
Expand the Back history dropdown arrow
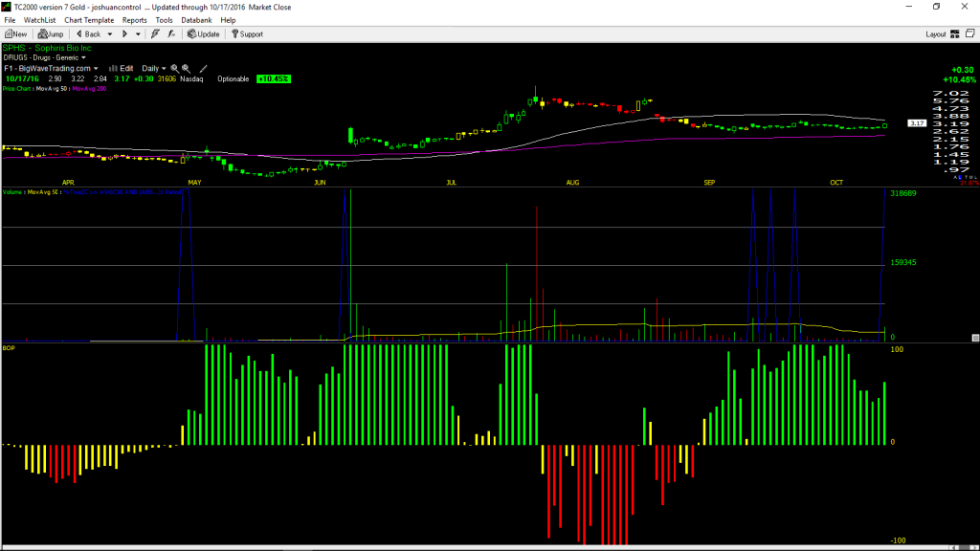pos(110,34)
